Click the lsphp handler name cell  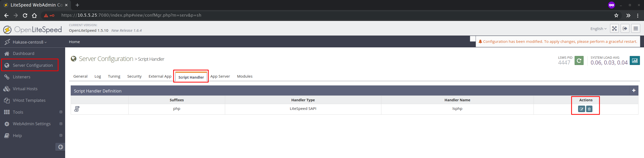click(457, 109)
